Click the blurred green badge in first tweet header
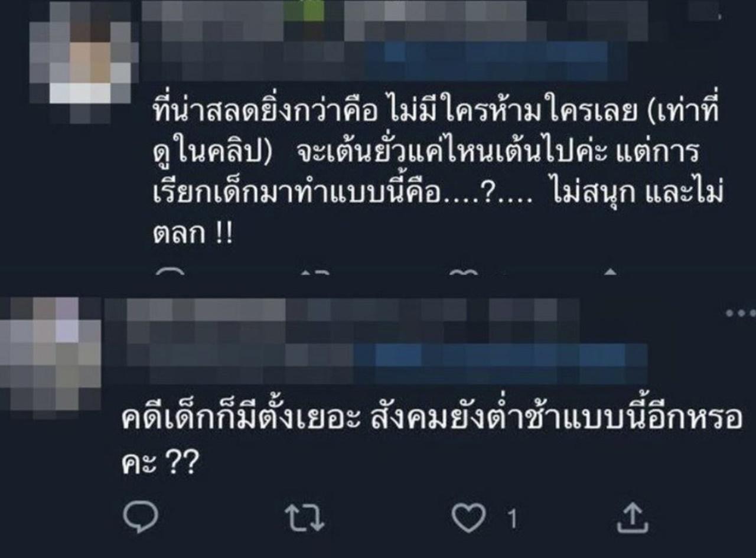Screen dimensions: 756x558 pos(304,11)
